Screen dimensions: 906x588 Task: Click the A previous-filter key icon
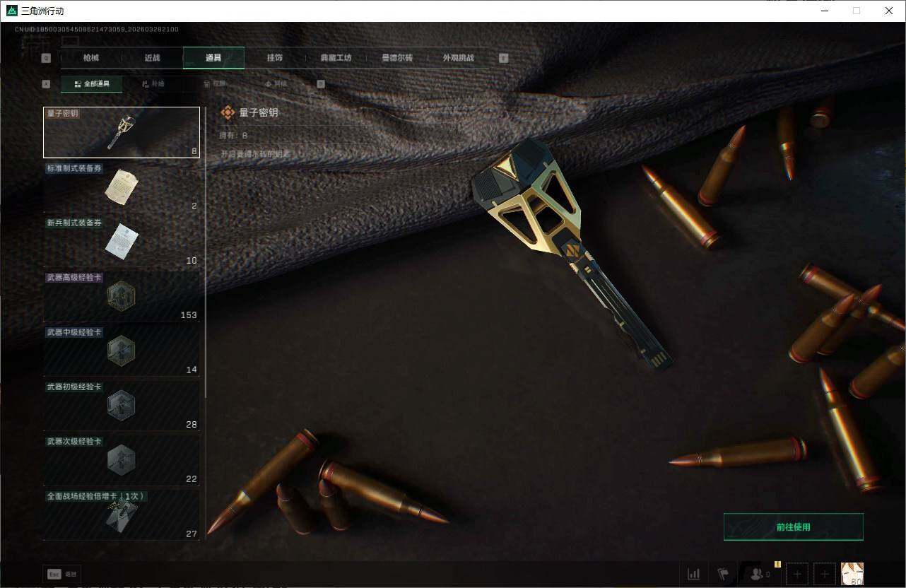pos(47,84)
